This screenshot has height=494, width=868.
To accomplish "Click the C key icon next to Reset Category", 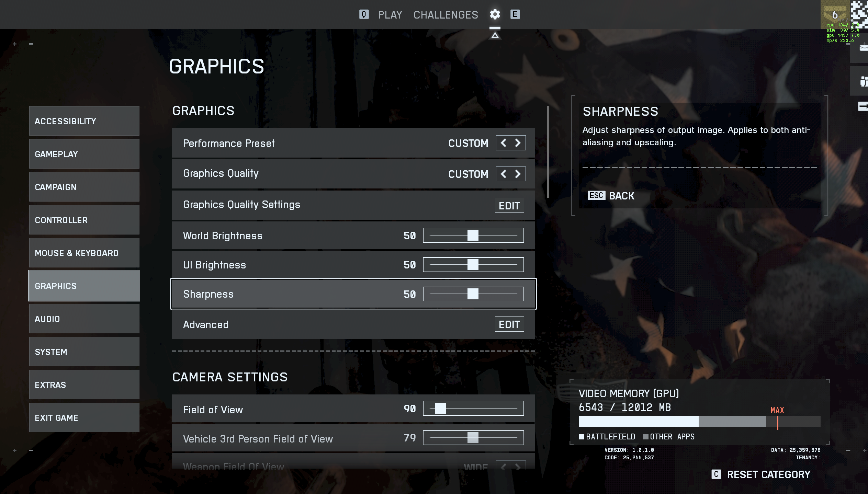I will pyautogui.click(x=716, y=474).
